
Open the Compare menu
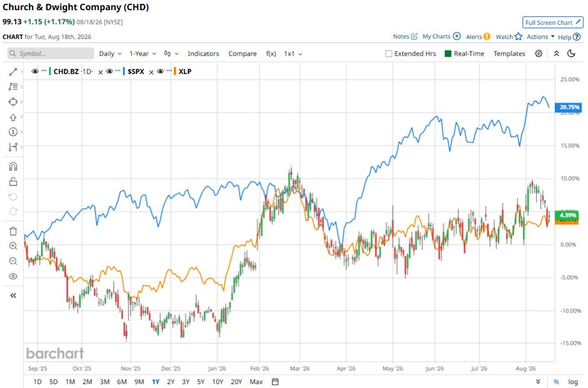coord(243,54)
